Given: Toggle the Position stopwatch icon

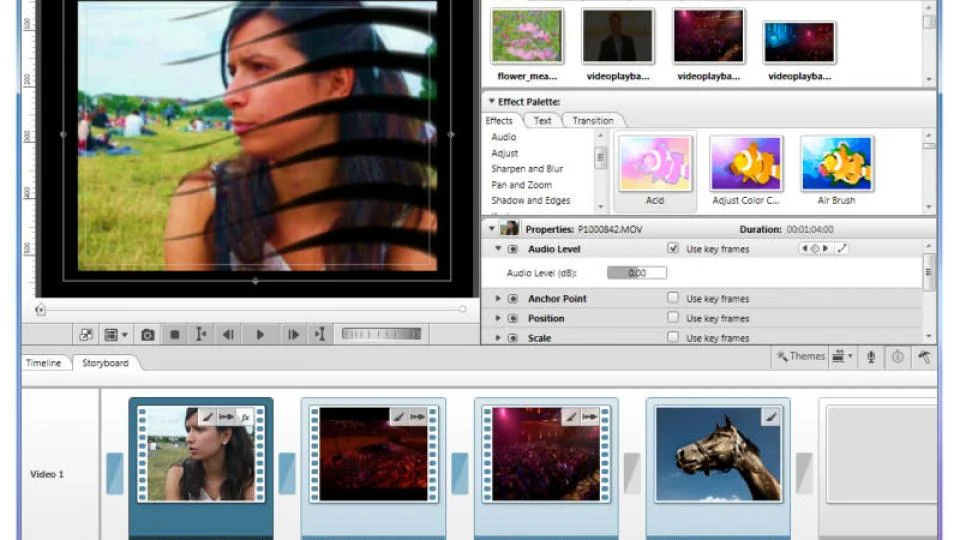Looking at the screenshot, I should 513,318.
